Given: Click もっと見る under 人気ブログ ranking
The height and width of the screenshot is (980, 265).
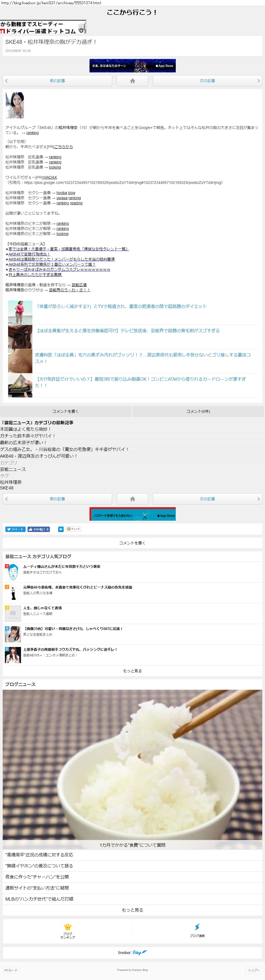Looking at the screenshot, I should point(133,671).
